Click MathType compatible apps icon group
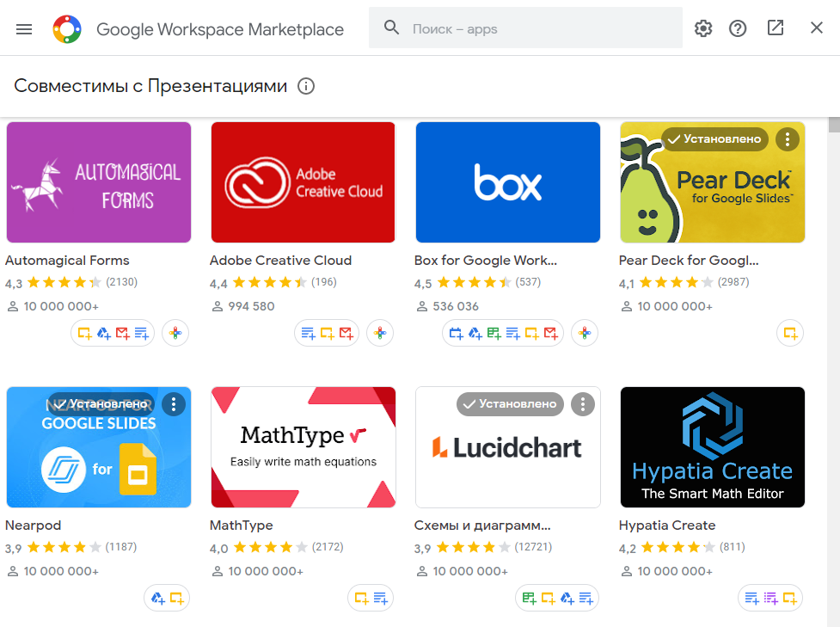This screenshot has height=627, width=840. click(x=371, y=598)
